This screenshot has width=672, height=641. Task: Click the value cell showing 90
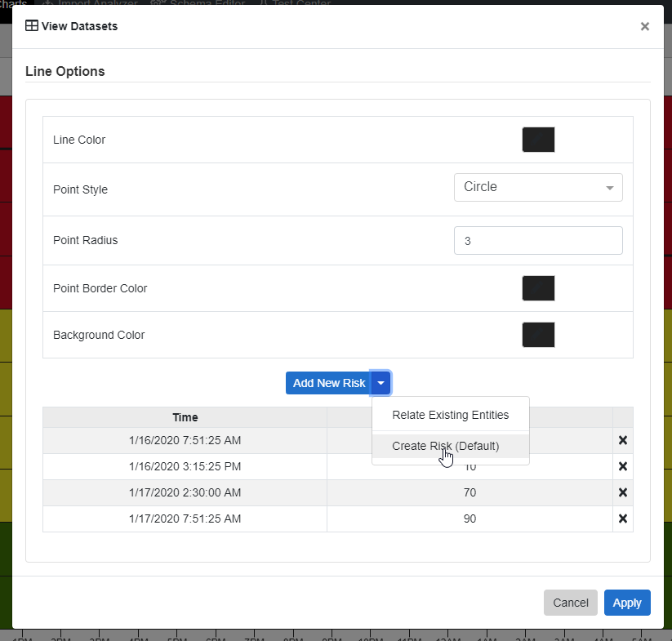click(470, 519)
